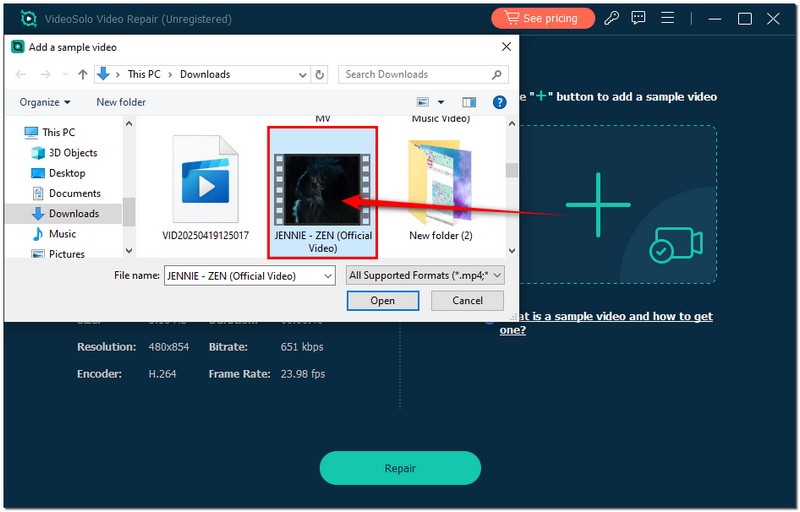Screen dimensions: 800x512
Task: Go forward in file dialog navigation
Action: point(45,74)
